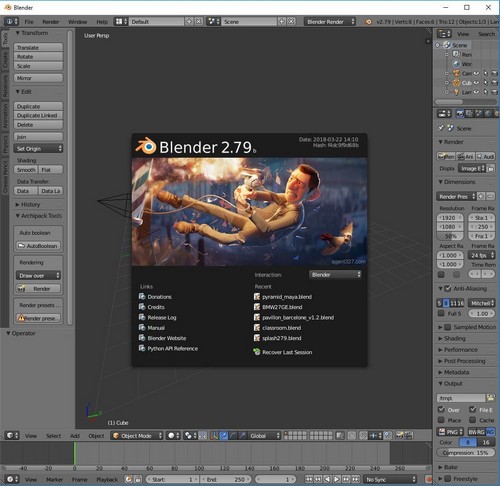500x486 pixels.
Task: Pin the properties context to Scene
Action: click(x=441, y=128)
